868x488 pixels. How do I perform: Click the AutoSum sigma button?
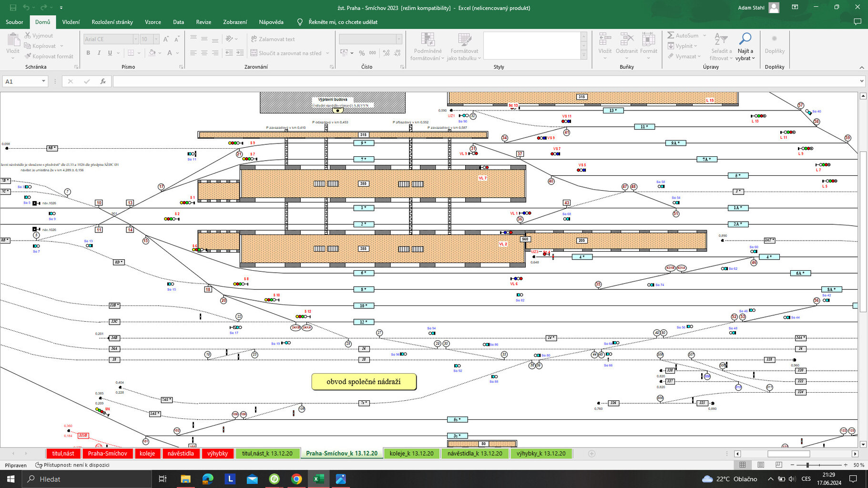(683, 35)
